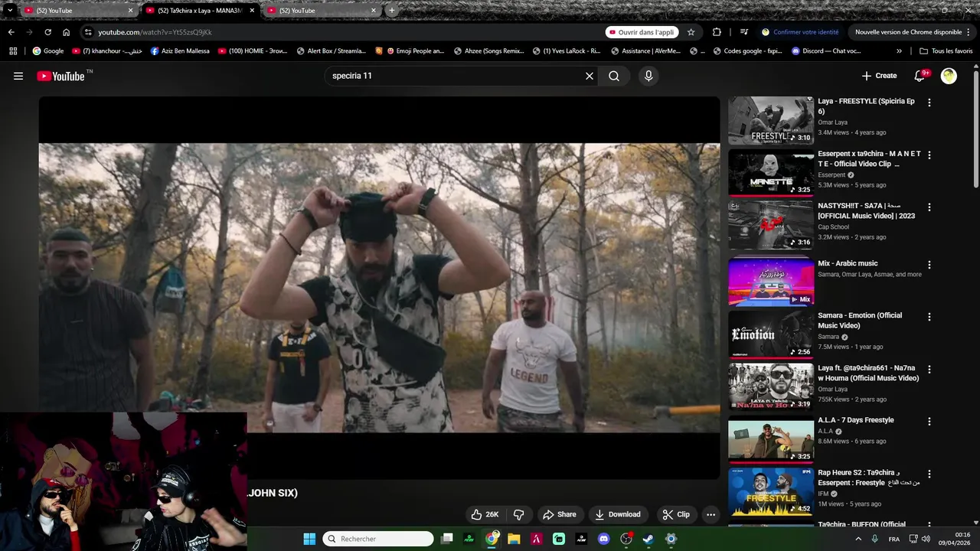Open the Alert Box / Streamlabs bookmark
The height and width of the screenshot is (551, 980).
click(x=331, y=51)
